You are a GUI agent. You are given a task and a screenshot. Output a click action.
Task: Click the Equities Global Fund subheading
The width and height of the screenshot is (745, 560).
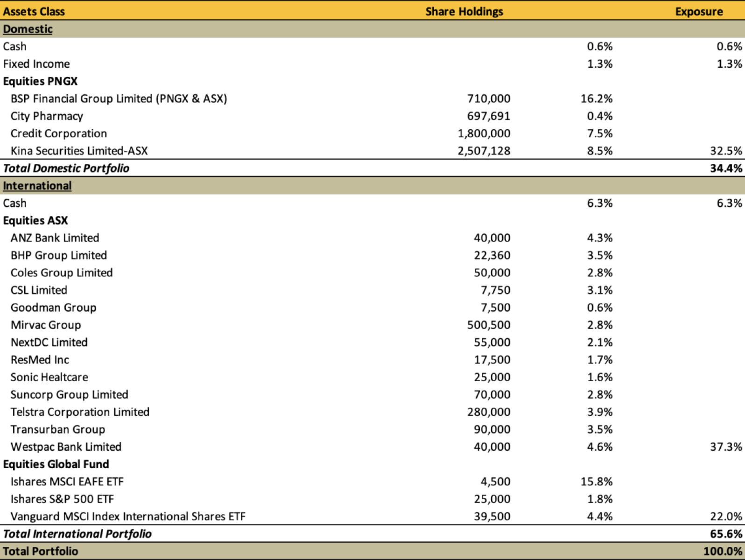(x=56, y=464)
